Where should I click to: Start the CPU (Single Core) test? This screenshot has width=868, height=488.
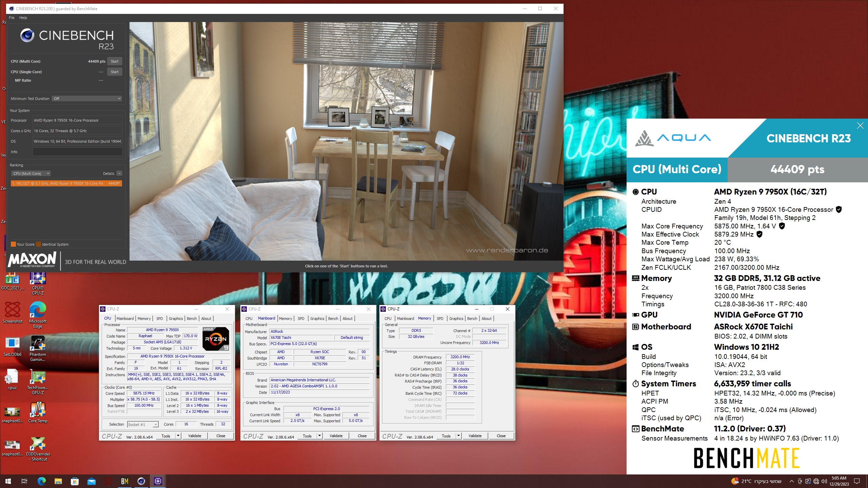pyautogui.click(x=115, y=72)
